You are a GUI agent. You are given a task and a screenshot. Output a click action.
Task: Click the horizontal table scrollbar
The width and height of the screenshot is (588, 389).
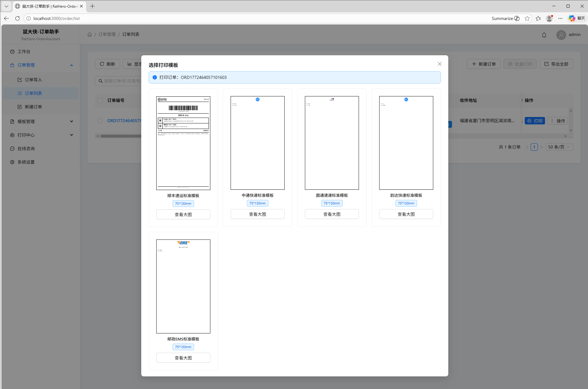[x=120, y=136]
